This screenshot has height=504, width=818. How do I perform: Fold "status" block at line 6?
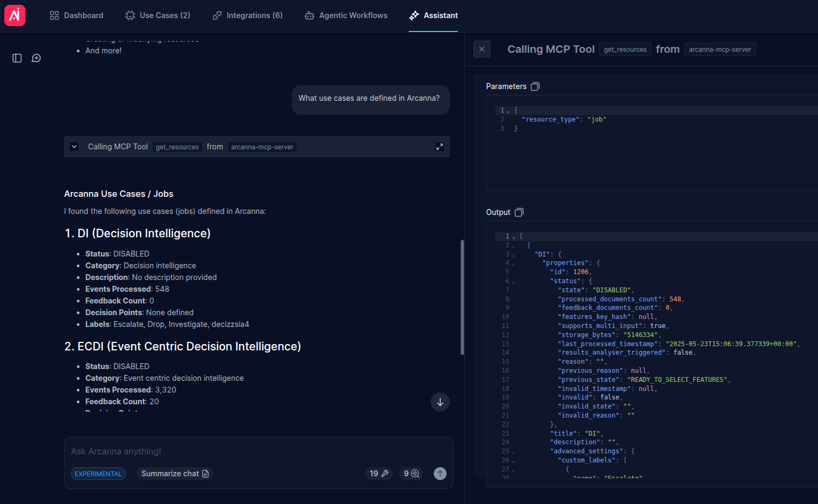[514, 282]
